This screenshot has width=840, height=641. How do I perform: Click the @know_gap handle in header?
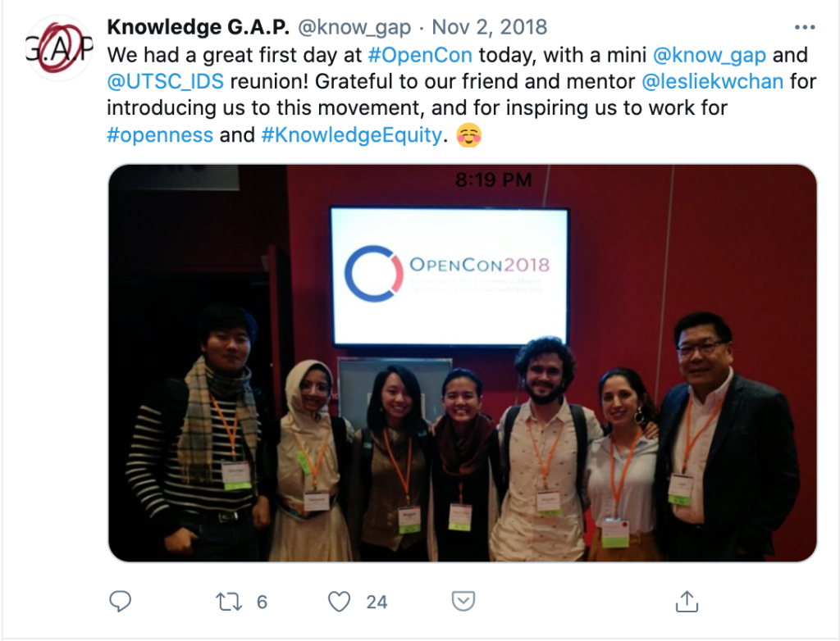[x=354, y=27]
